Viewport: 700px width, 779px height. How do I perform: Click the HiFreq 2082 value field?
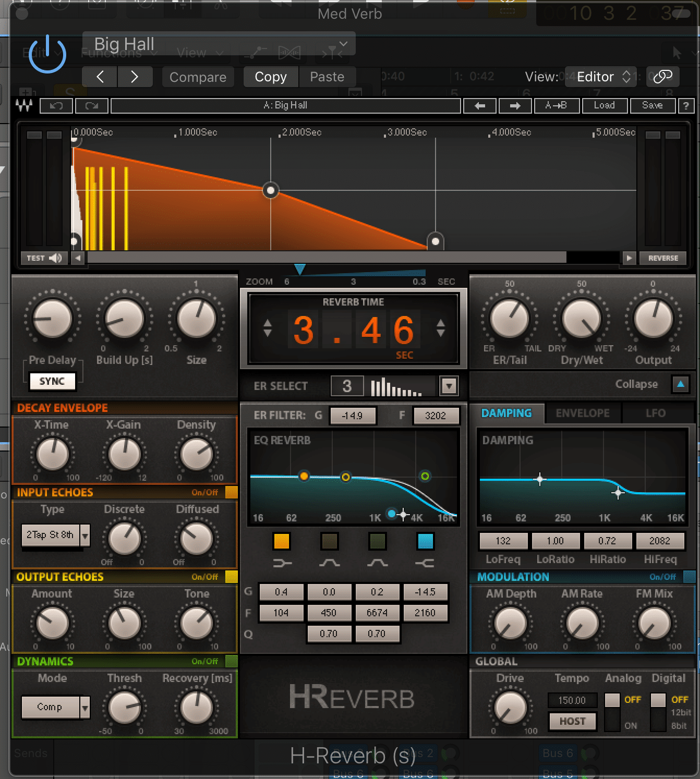coord(660,541)
